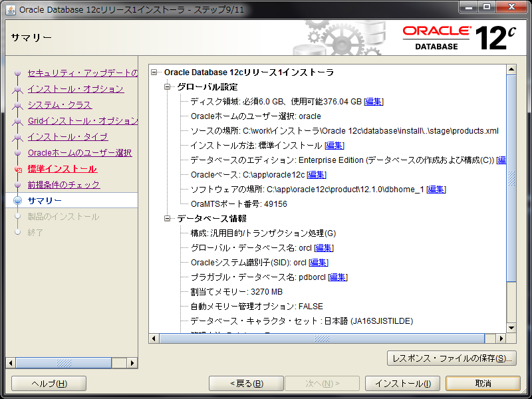Go to step システム・クラス
Viewport: 532px width, 399px height.
pyautogui.click(x=60, y=105)
